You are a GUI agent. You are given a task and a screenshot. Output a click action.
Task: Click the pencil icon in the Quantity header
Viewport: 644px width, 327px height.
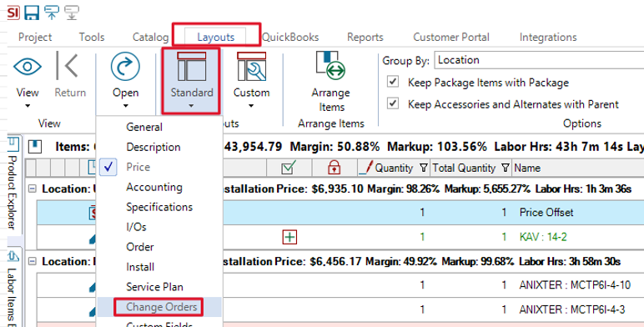(365, 168)
